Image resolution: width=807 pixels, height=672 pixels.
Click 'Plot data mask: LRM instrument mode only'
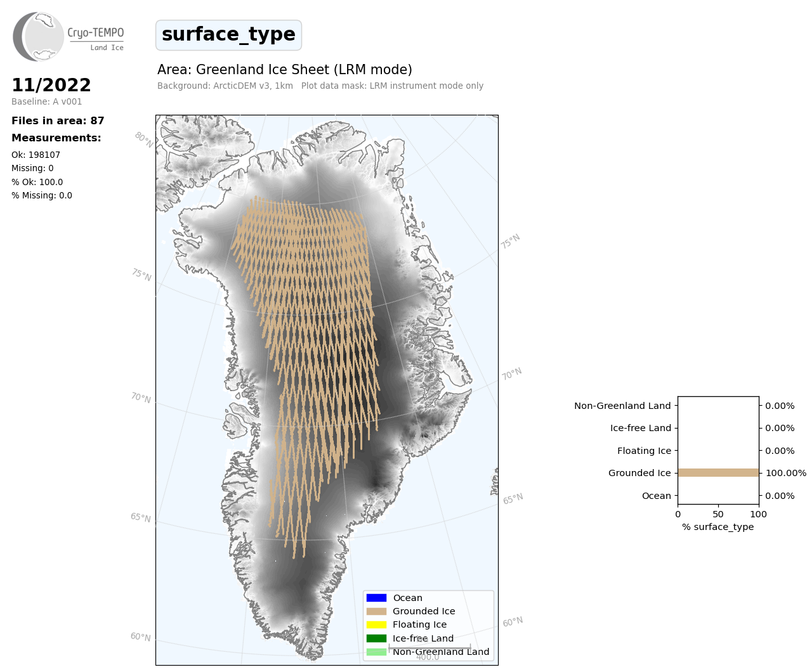(392, 86)
